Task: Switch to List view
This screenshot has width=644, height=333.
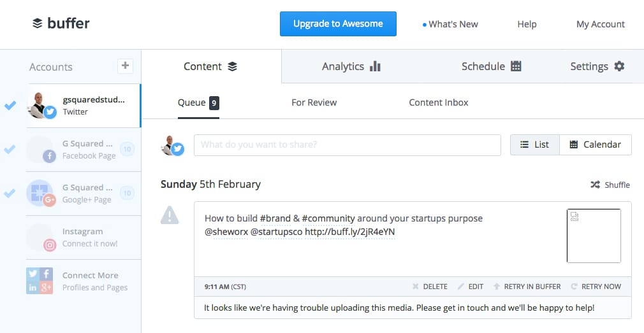Action: click(534, 145)
